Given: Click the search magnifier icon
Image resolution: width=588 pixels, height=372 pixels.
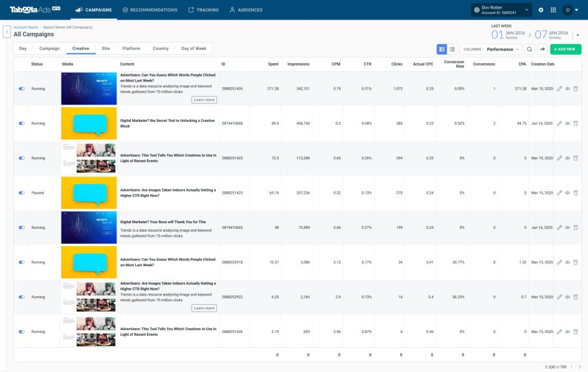Looking at the screenshot, I should pyautogui.click(x=529, y=49).
